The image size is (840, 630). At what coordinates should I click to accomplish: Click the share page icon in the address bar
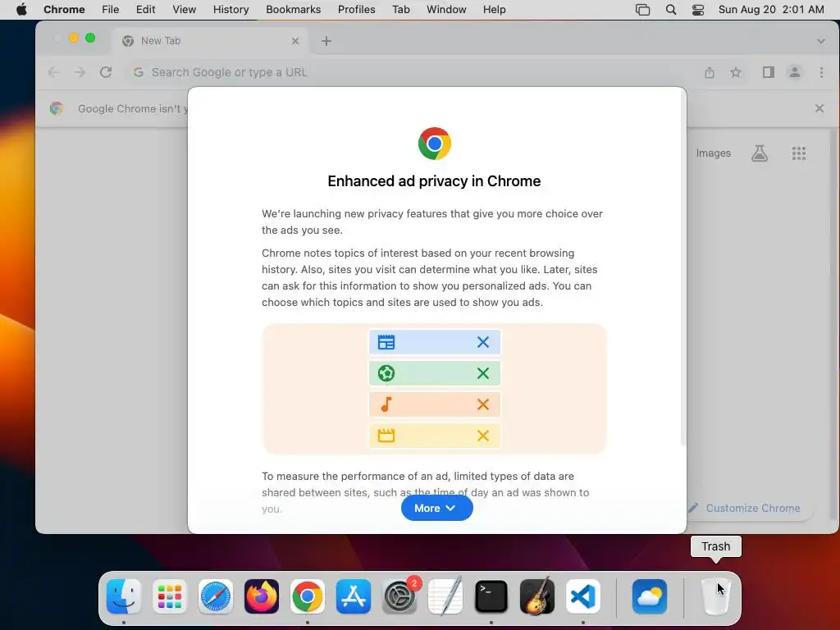(710, 72)
